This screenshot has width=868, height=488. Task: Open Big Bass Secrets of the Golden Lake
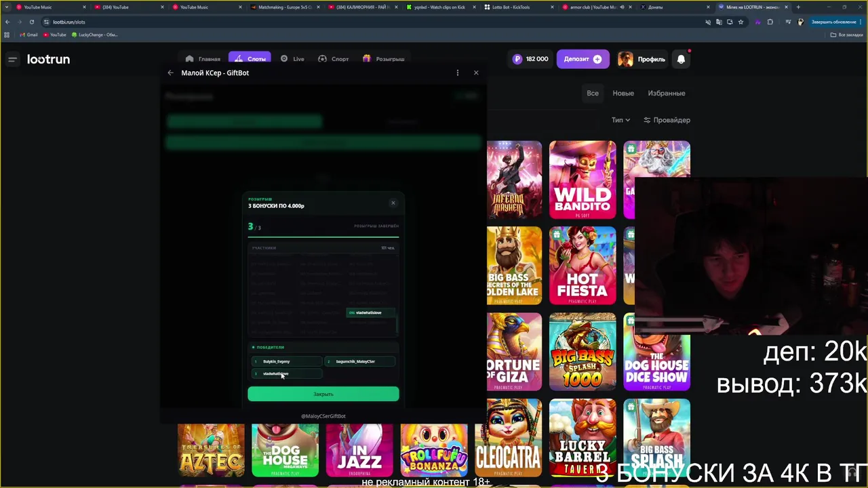(514, 266)
